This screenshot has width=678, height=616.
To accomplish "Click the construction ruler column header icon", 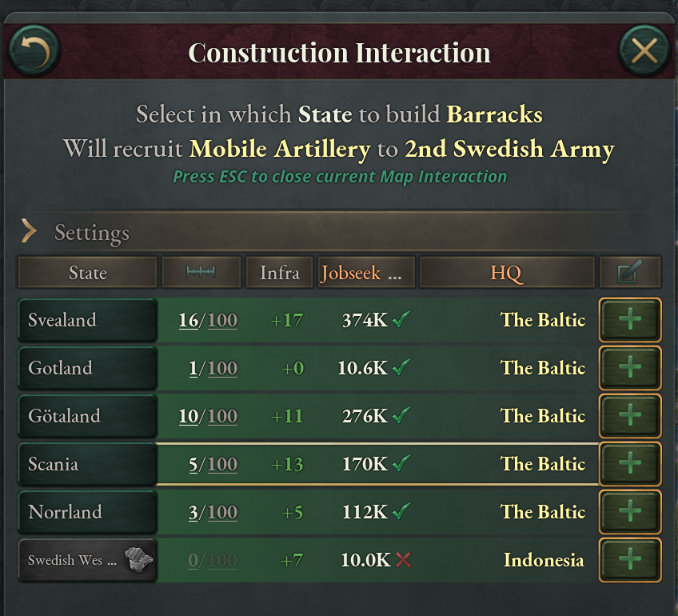I will click(201, 271).
